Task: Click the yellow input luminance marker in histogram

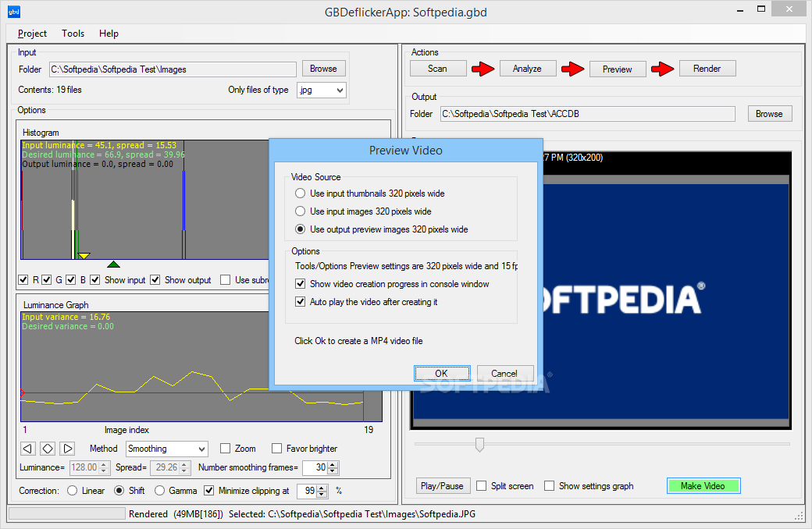Action: click(x=84, y=256)
